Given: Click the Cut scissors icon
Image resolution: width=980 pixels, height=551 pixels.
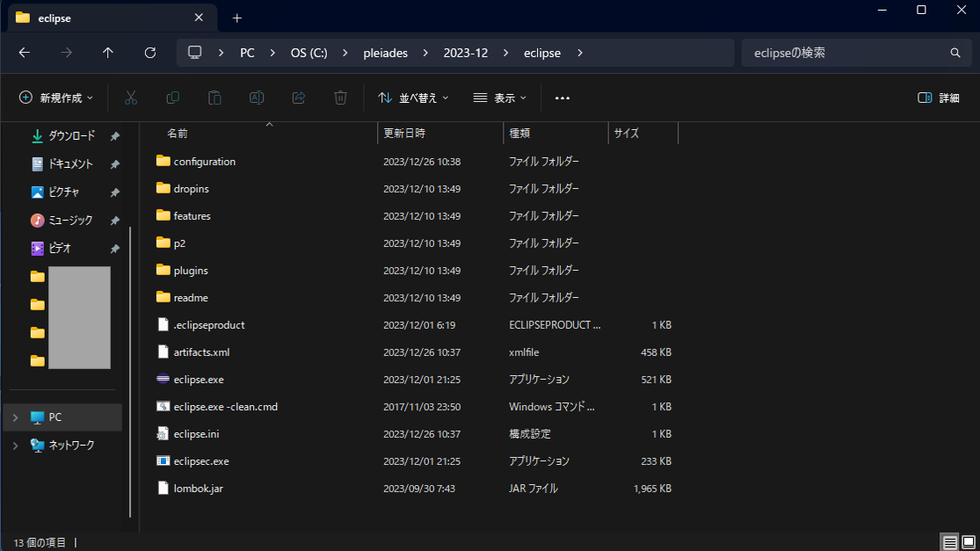Looking at the screenshot, I should pos(131,98).
